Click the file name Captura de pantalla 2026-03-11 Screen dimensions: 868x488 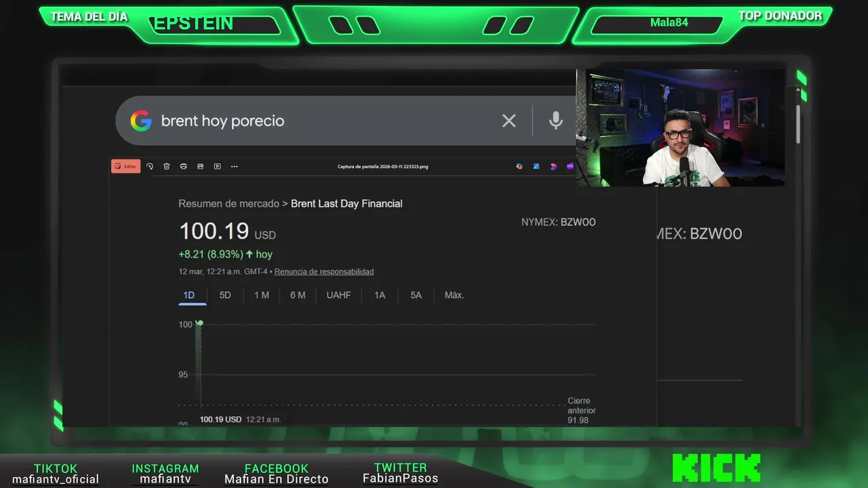coord(383,166)
